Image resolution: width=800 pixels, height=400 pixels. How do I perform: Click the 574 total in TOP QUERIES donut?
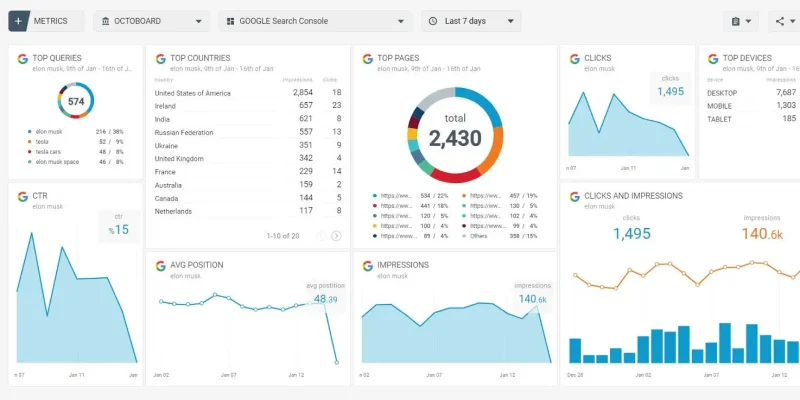[76, 102]
